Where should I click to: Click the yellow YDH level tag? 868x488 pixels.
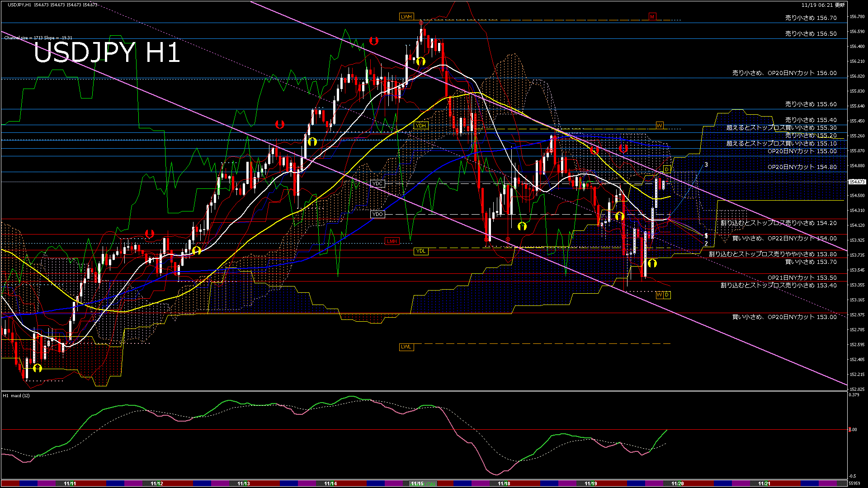420,126
